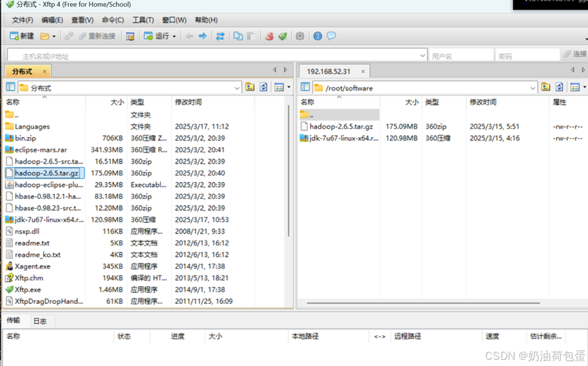Switch to the 传输 transfer tab
588x366 pixels.
tap(13, 320)
